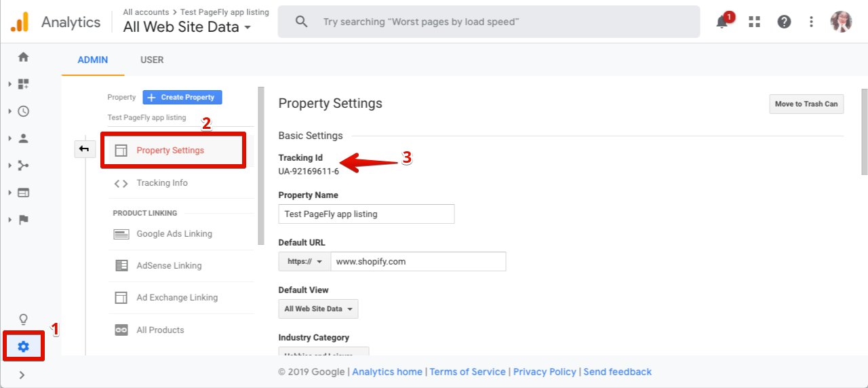Open the Realtime clock sidebar icon
This screenshot has height=388, width=868.
23,111
